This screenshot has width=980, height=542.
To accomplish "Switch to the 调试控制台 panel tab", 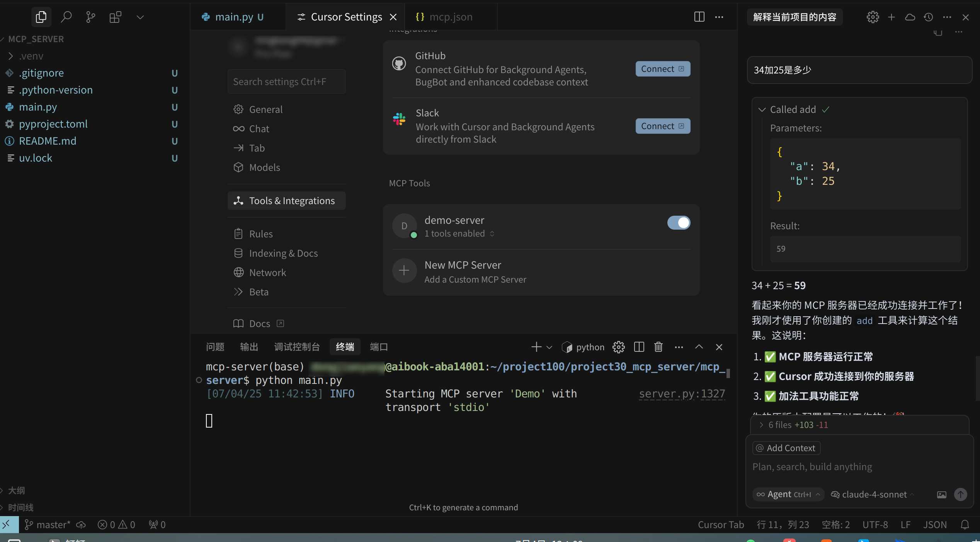I will [297, 347].
